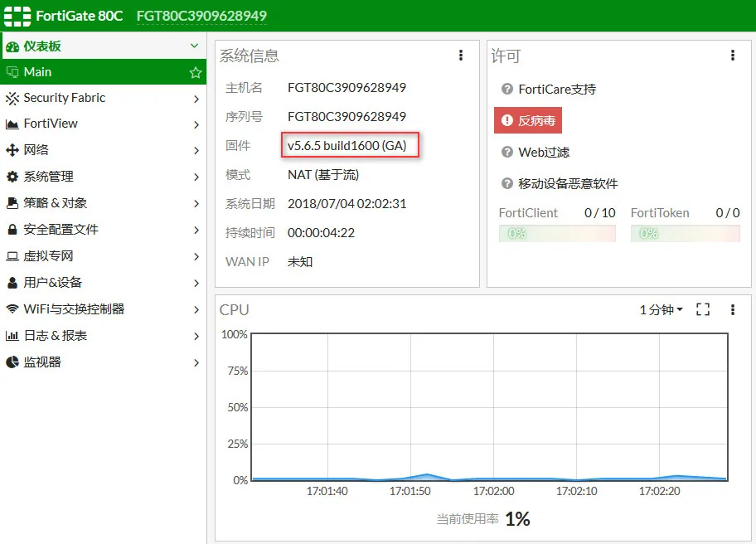Click the Security Fabric icon
756x544 pixels.
tap(12, 99)
